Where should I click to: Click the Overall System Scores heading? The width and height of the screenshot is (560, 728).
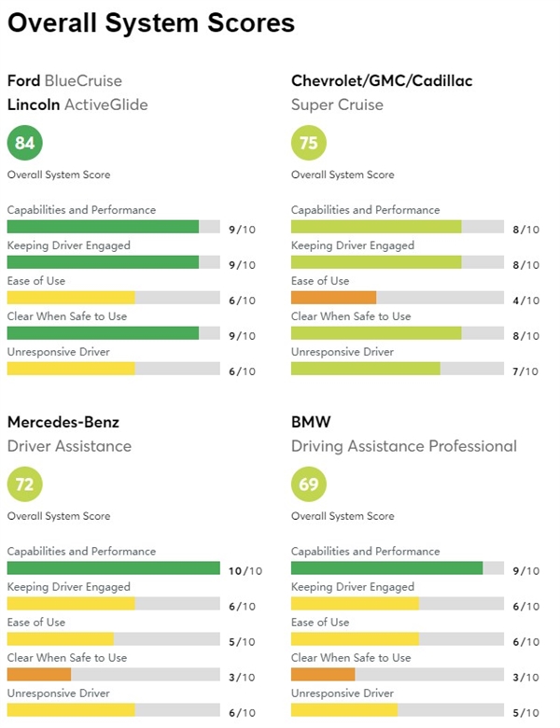[x=151, y=22]
